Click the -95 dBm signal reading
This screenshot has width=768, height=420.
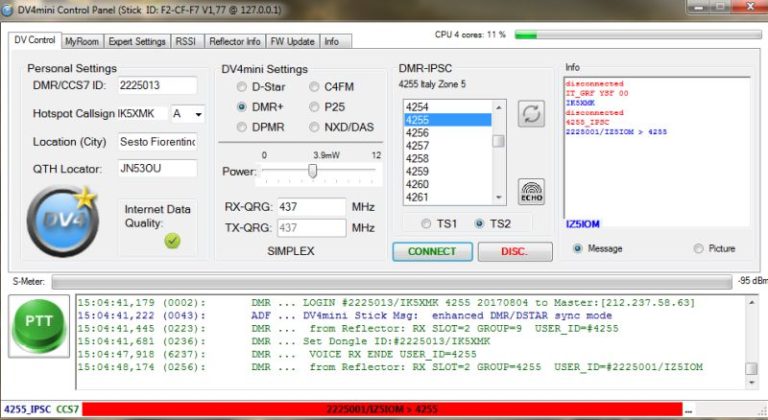[752, 281]
